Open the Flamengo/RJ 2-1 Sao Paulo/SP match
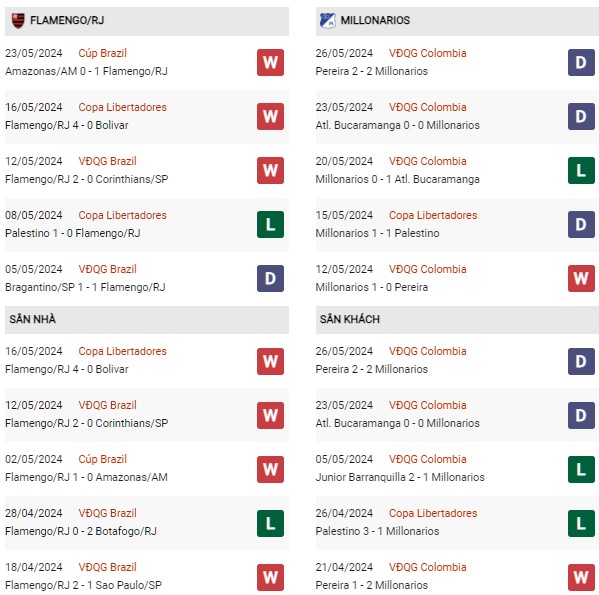Image resolution: width=599 pixels, height=595 pixels. click(x=83, y=585)
